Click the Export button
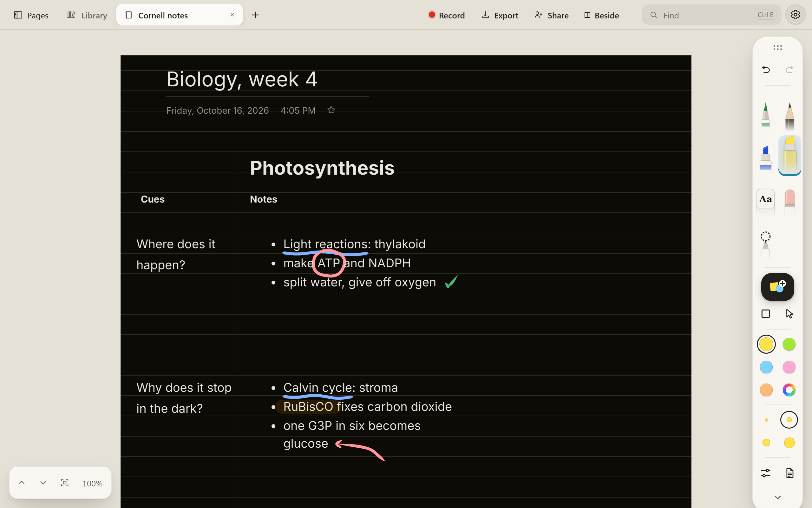This screenshot has height=508, width=812. [500, 15]
